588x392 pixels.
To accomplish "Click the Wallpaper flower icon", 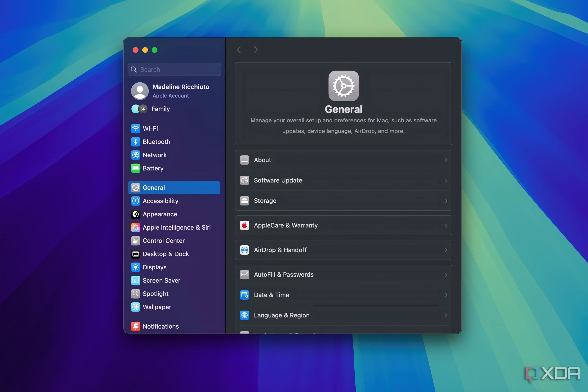I will (135, 307).
